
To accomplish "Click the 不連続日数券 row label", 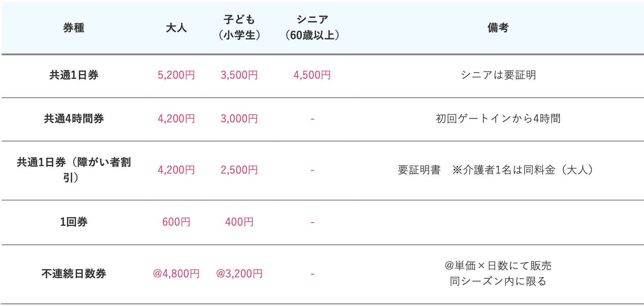I will tap(74, 274).
